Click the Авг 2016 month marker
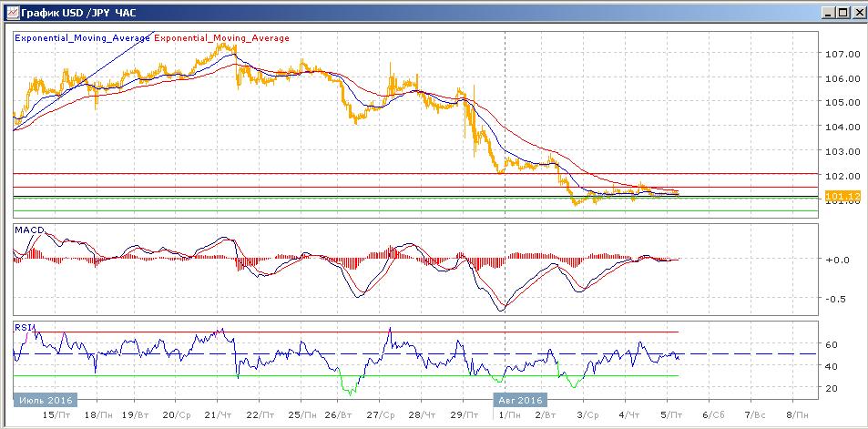Image resolution: width=868 pixels, height=429 pixels. 520,399
